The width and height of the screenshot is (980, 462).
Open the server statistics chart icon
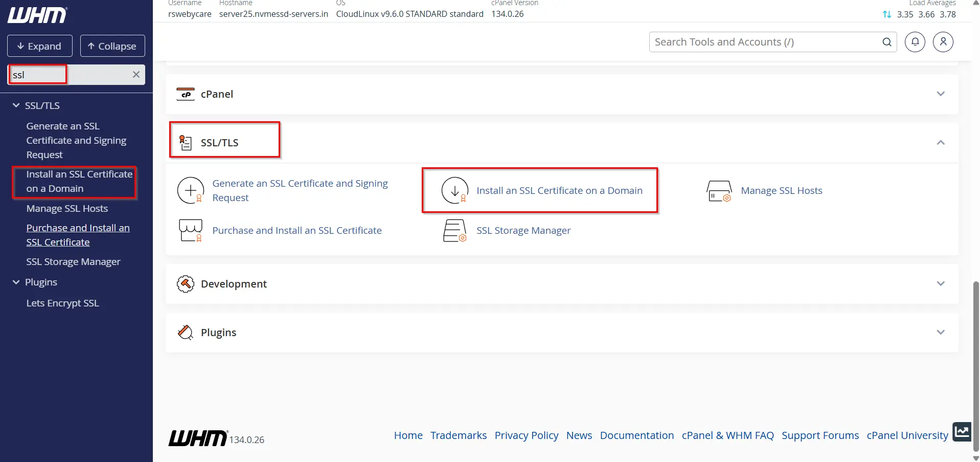pos(962,431)
